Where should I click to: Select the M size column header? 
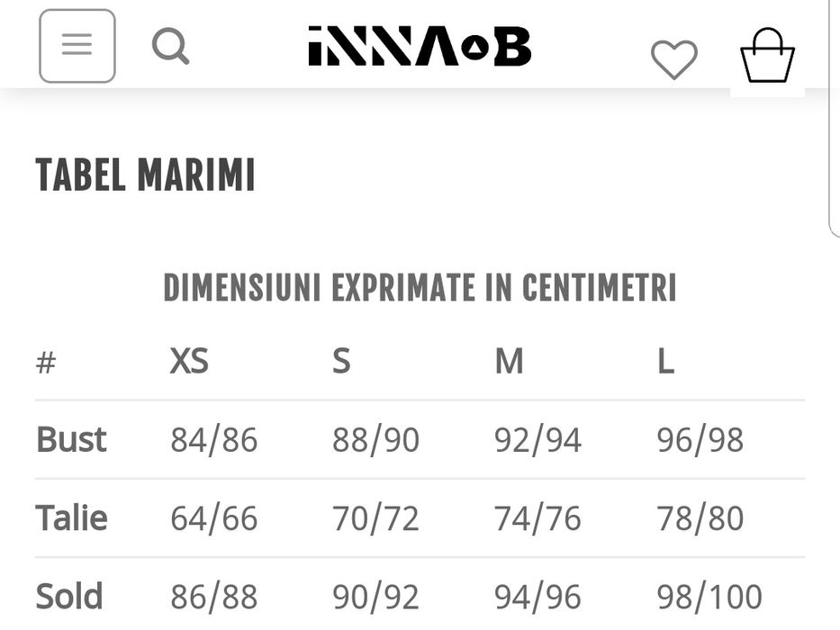(509, 362)
